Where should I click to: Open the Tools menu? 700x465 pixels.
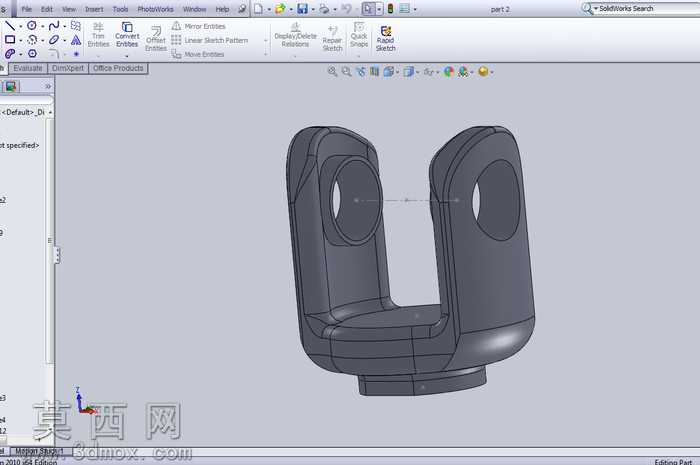click(x=121, y=9)
